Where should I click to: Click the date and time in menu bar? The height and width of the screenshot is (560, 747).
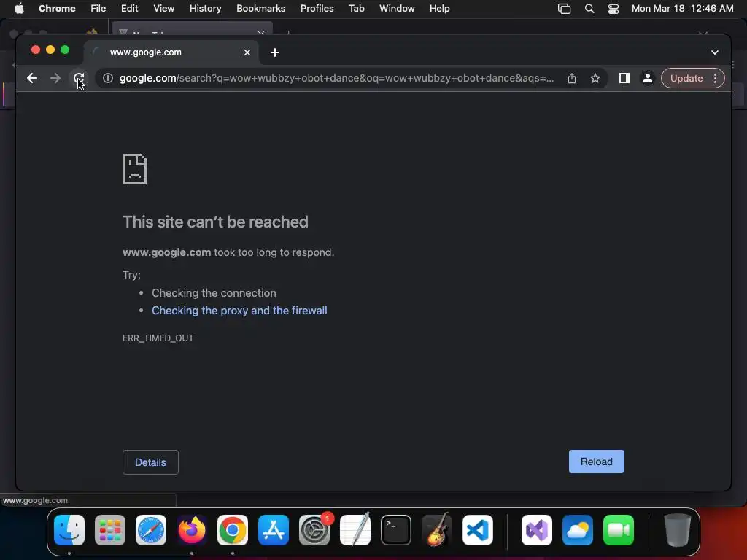point(682,8)
